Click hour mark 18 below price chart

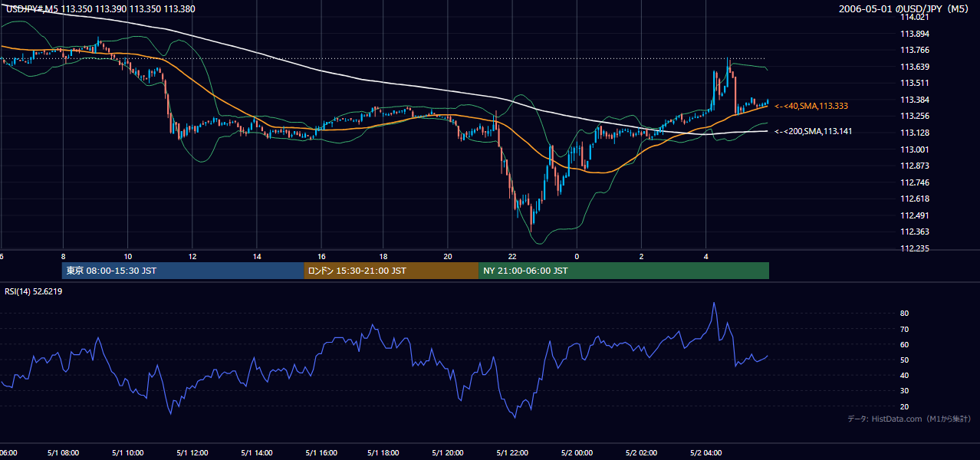(385, 257)
